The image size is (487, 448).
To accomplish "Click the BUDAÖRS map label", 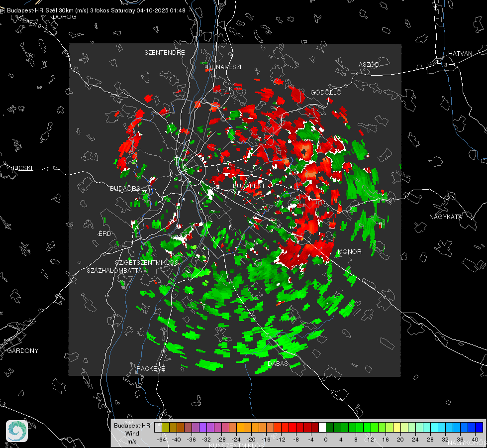I will pyautogui.click(x=125, y=189).
